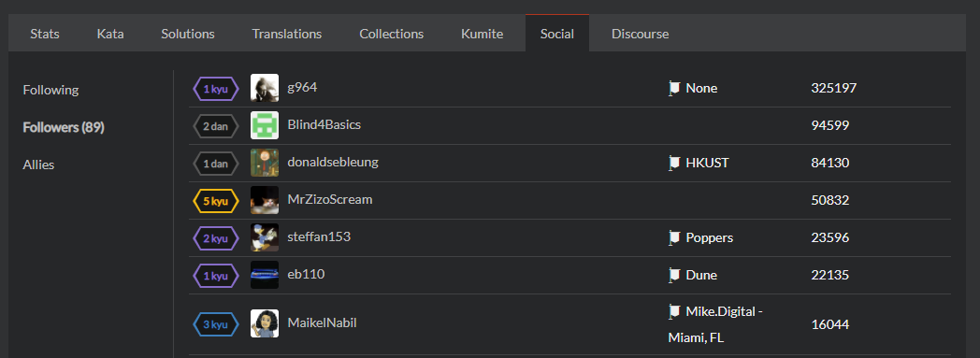The image size is (980, 358).
Task: Select Followers (89) in sidebar
Action: point(64,127)
